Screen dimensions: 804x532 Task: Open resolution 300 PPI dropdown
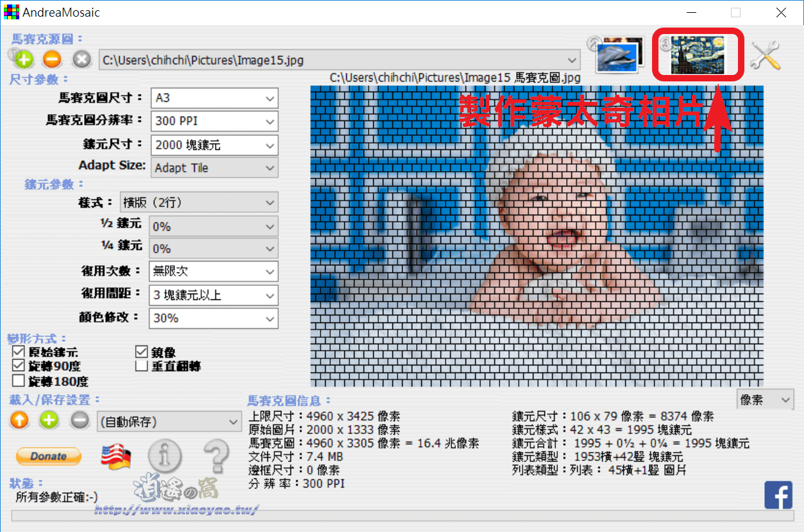[215, 121]
